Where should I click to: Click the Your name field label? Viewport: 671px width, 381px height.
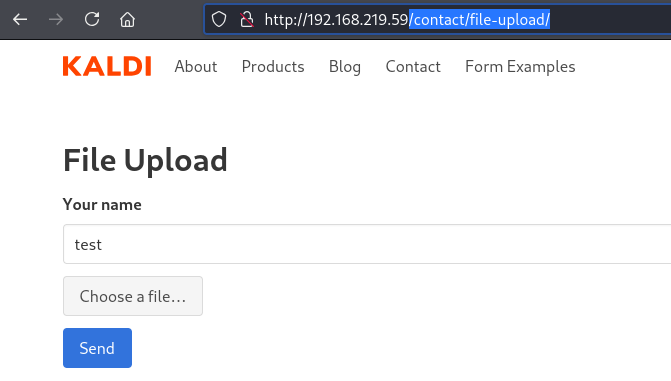tap(102, 205)
